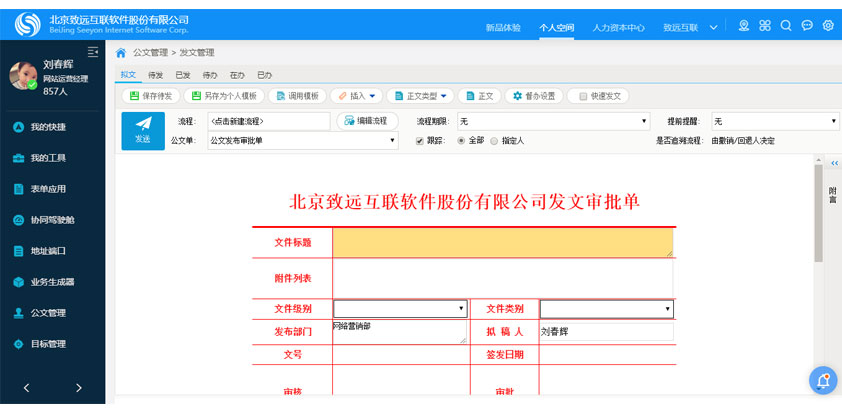This screenshot has height=415, width=842.
Task: Open 新品体验 in top navigation
Action: [503, 28]
